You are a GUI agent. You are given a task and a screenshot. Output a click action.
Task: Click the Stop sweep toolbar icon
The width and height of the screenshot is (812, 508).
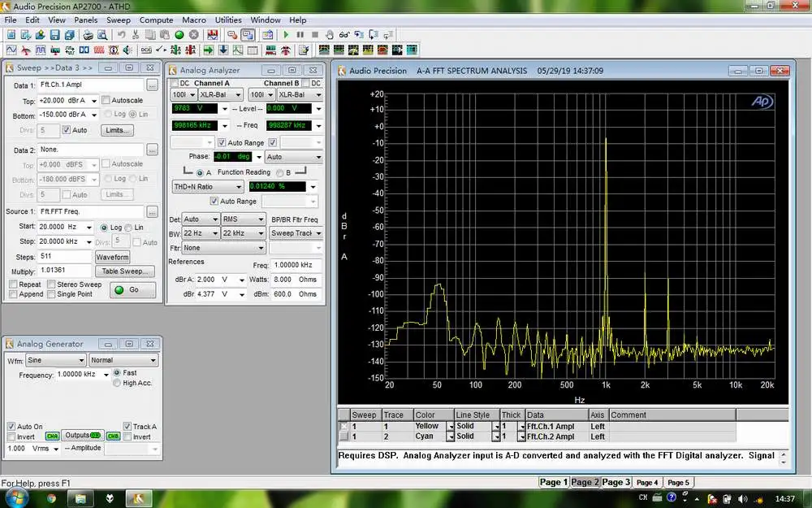314,35
